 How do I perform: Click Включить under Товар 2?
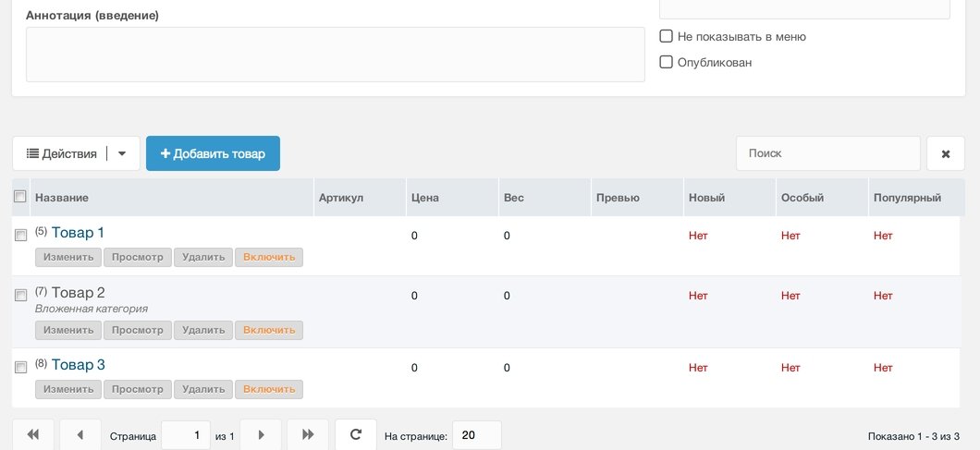[x=269, y=330]
